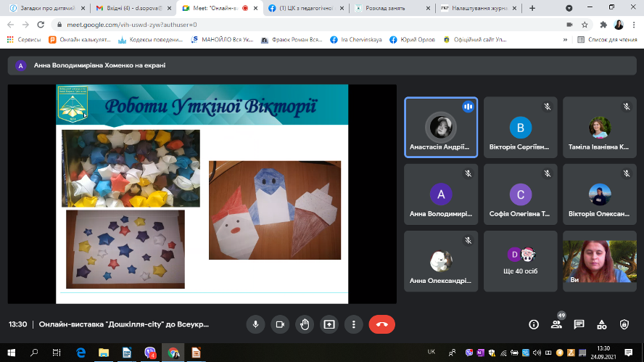
Task: Reload the Meet page
Action: 41,25
